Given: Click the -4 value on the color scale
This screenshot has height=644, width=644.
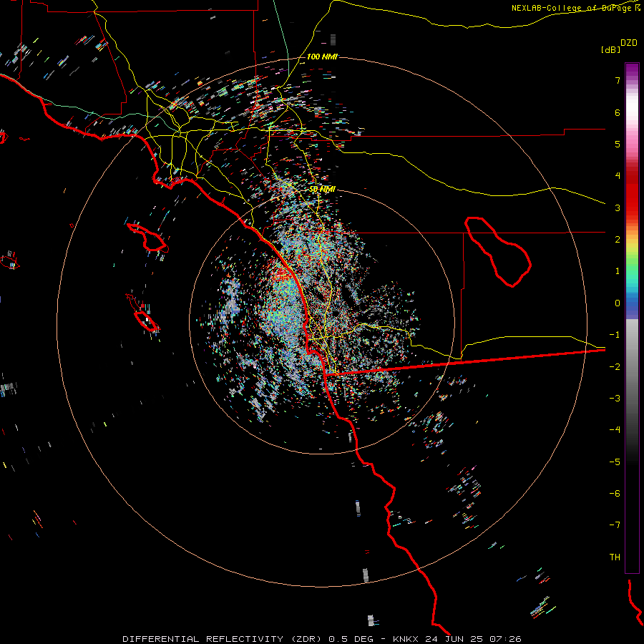Looking at the screenshot, I should [615, 429].
